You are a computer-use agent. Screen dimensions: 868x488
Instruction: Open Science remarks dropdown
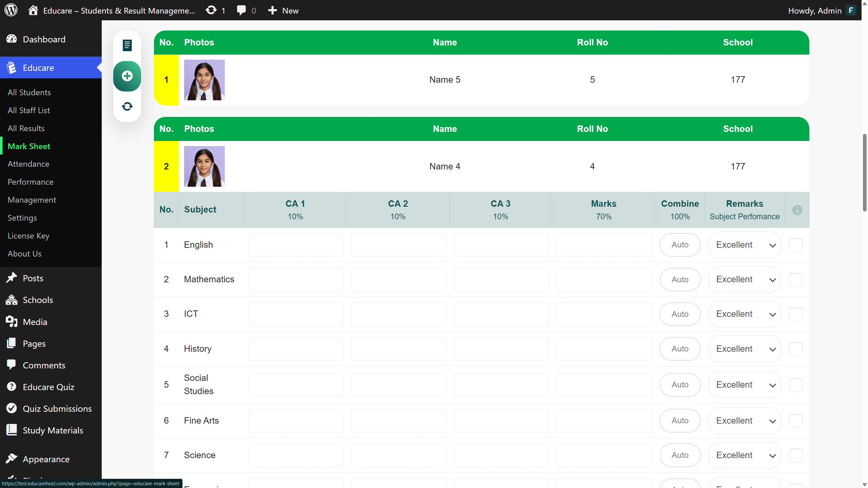pos(745,455)
